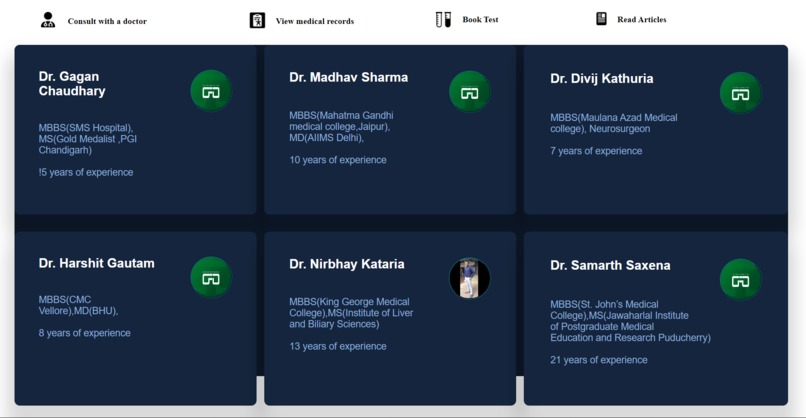Select Dr. Nirbhay Kataria name heading
This screenshot has height=418, width=806.
tap(346, 264)
